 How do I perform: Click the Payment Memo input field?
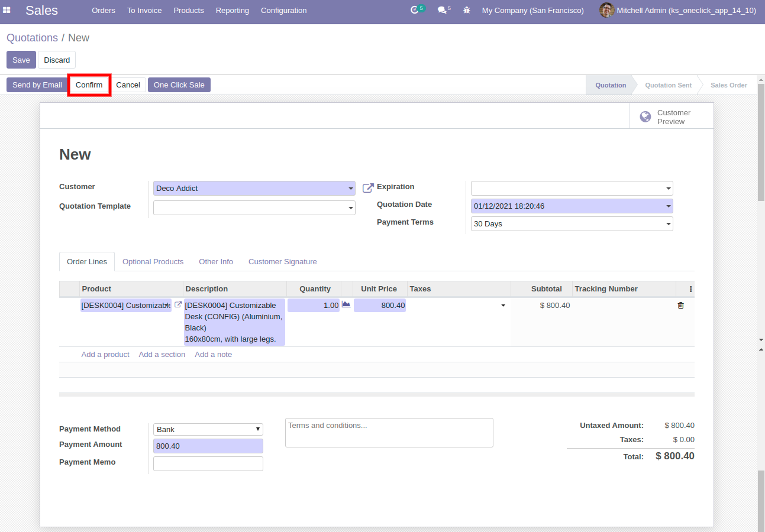click(208, 464)
